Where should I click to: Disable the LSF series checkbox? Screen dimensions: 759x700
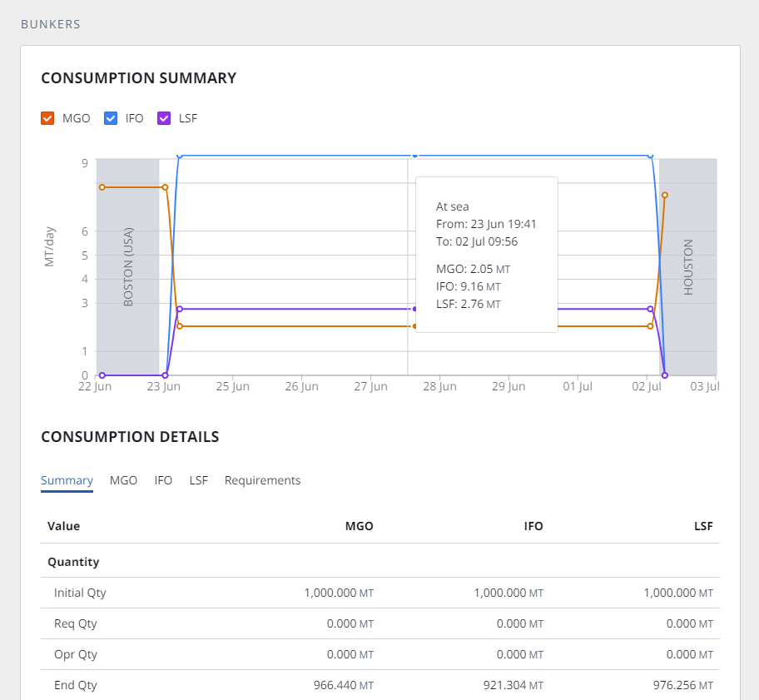164,118
